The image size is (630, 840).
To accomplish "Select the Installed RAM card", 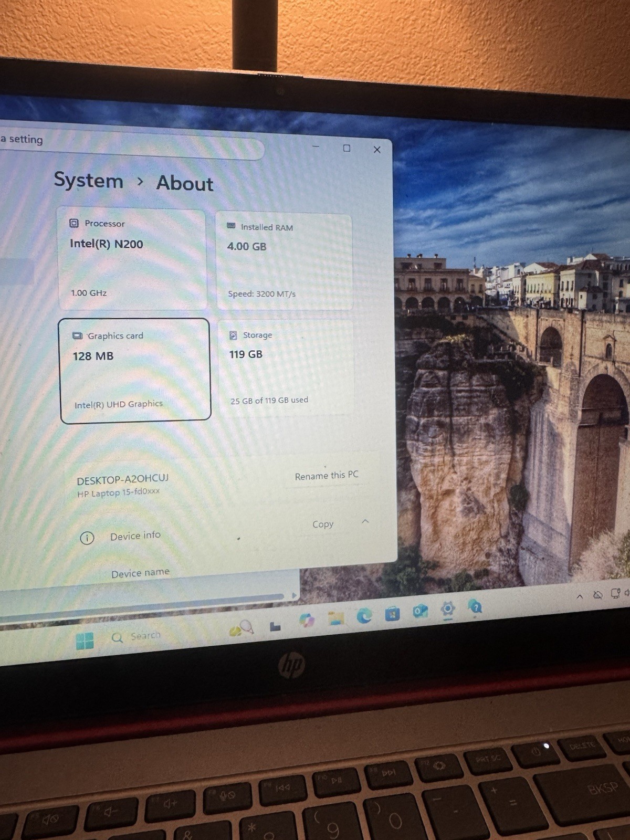I will click(x=284, y=261).
